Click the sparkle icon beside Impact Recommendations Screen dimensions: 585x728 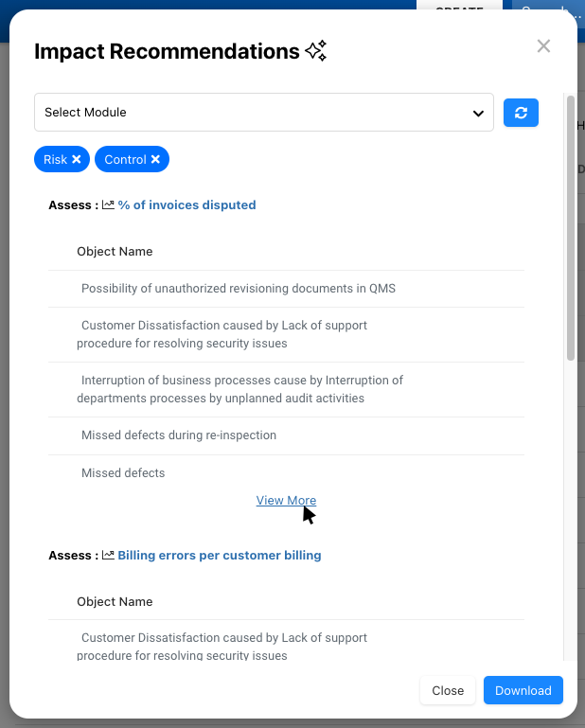pyautogui.click(x=316, y=51)
